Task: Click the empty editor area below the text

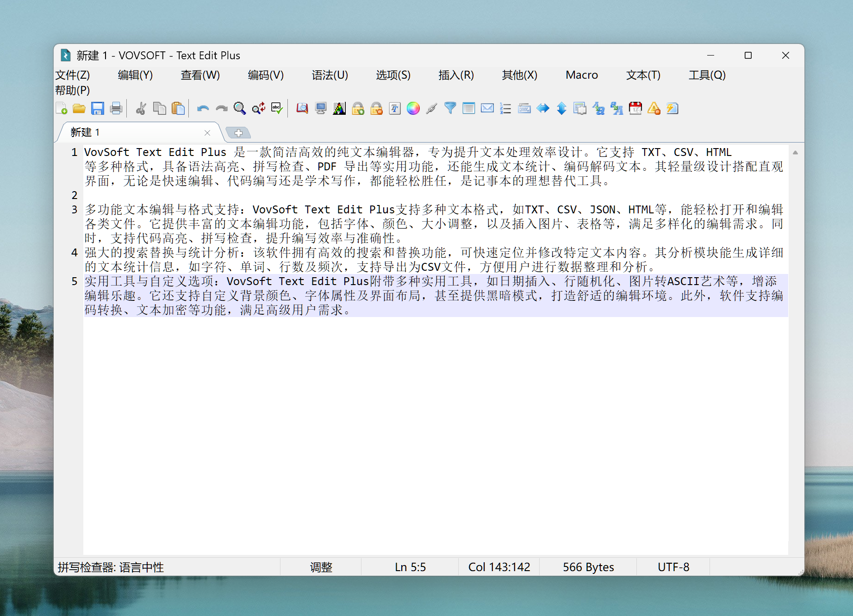Action: 436,435
